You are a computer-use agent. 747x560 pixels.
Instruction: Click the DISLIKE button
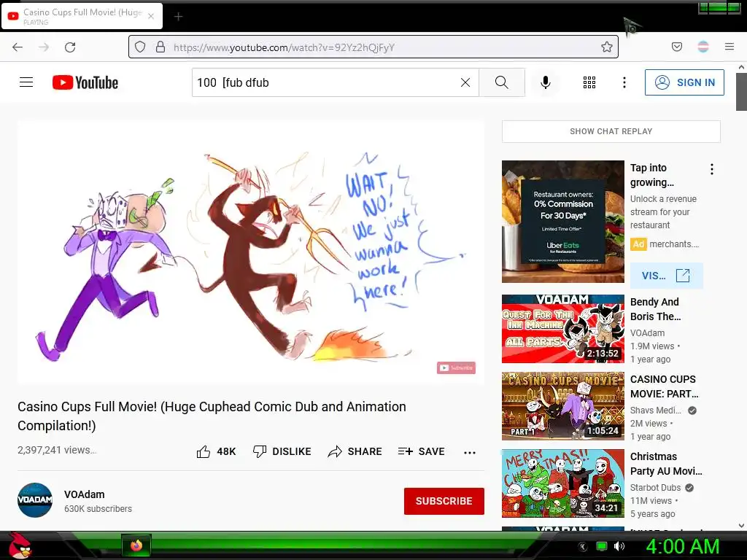pos(282,451)
